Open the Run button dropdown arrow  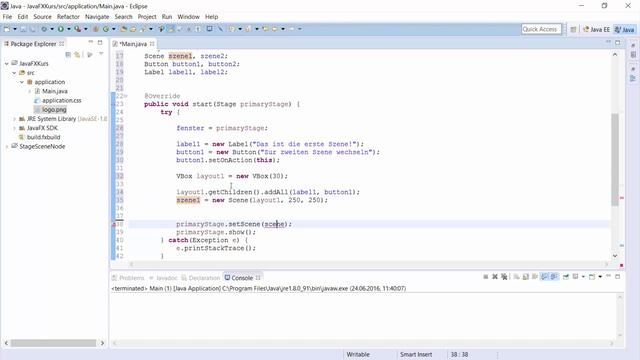69,29
